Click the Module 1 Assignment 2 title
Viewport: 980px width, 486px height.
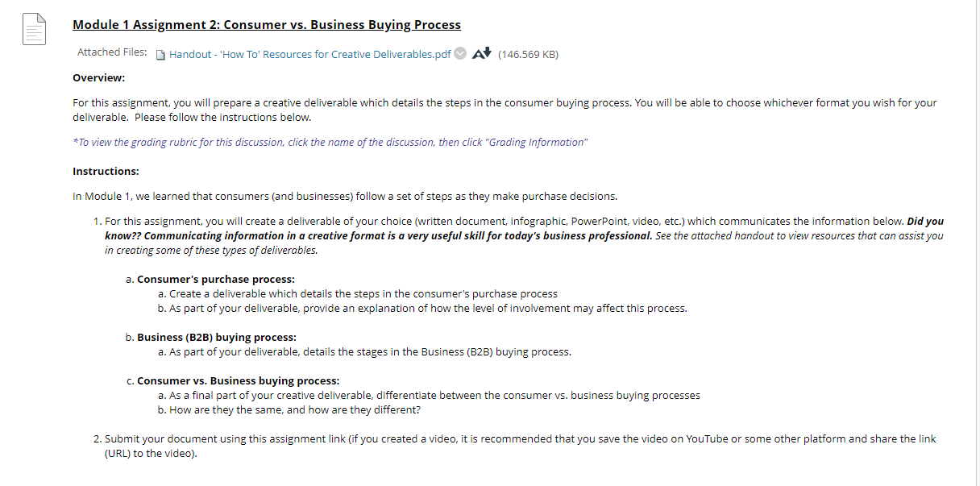(266, 24)
